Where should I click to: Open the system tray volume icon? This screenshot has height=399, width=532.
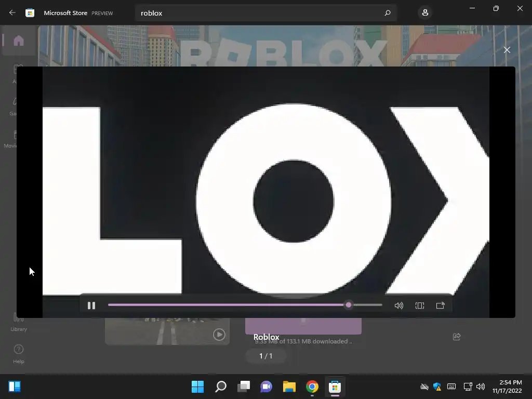pyautogui.click(x=481, y=387)
